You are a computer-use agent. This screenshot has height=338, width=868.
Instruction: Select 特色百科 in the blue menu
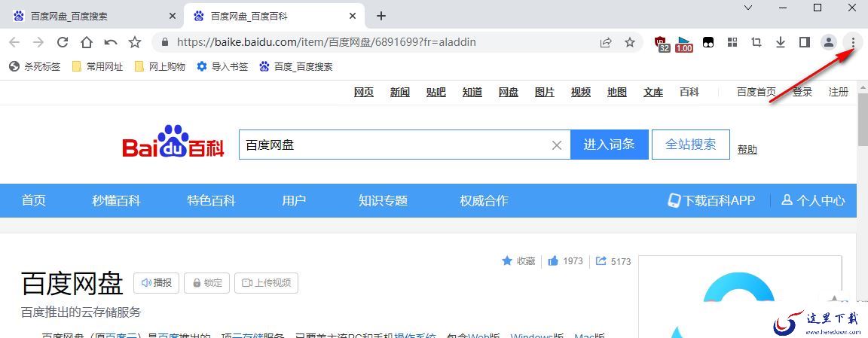212,201
